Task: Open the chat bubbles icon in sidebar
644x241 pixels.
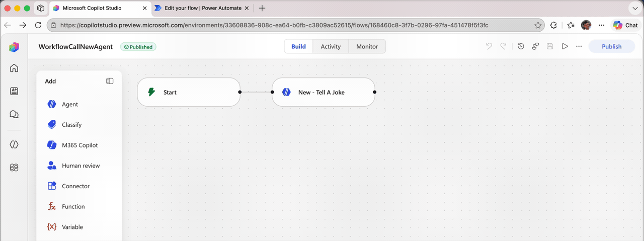Action: click(14, 114)
